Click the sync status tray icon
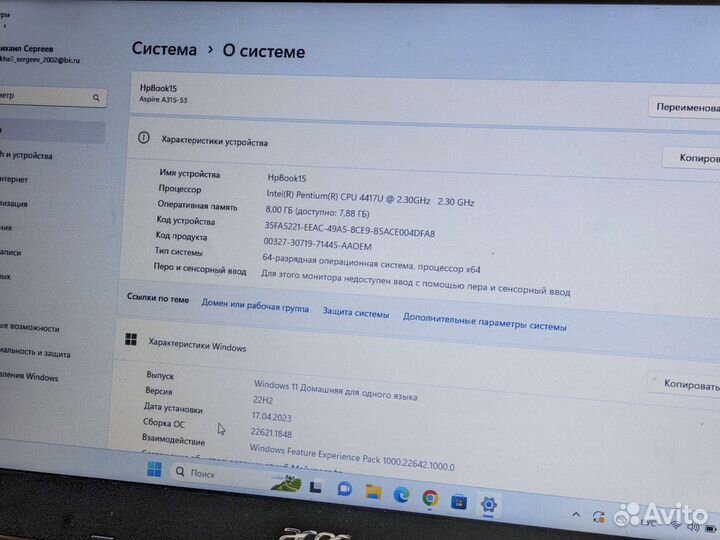 [598, 517]
